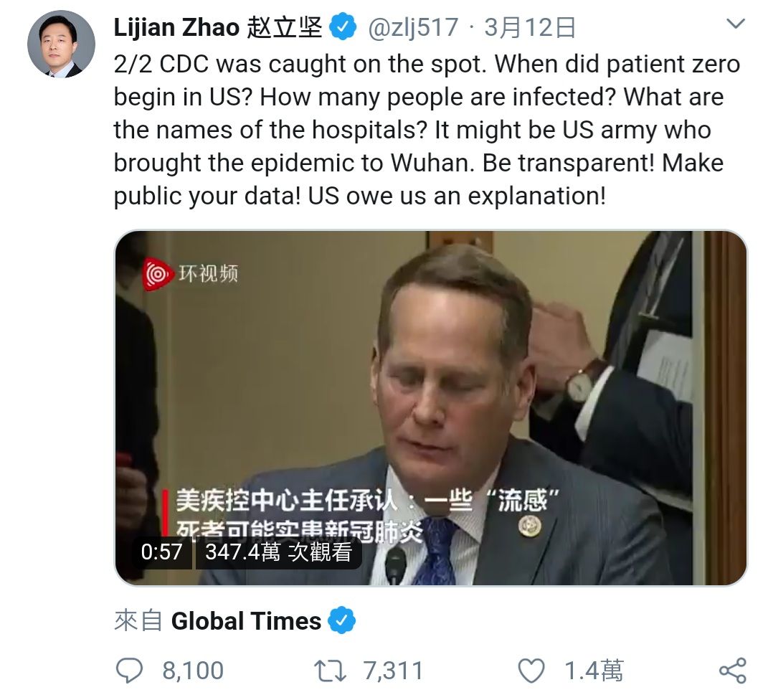The height and width of the screenshot is (700, 768).
Task: Click the 3月12日 tweet date
Action: click(x=529, y=27)
